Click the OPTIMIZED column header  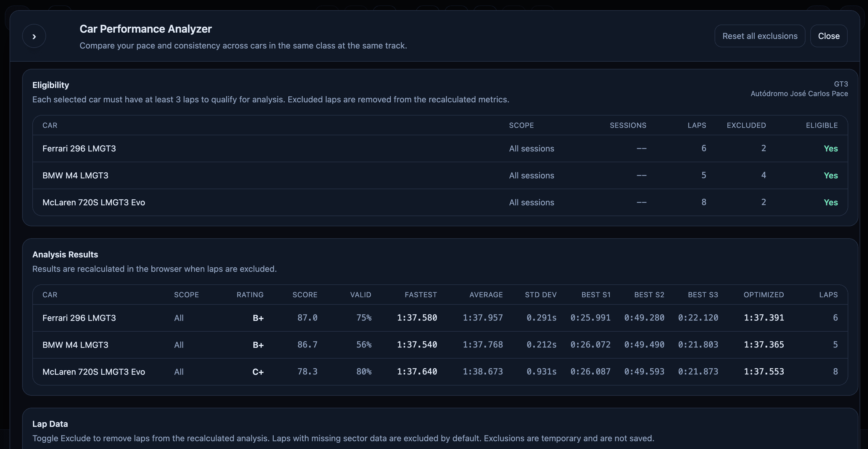point(764,295)
